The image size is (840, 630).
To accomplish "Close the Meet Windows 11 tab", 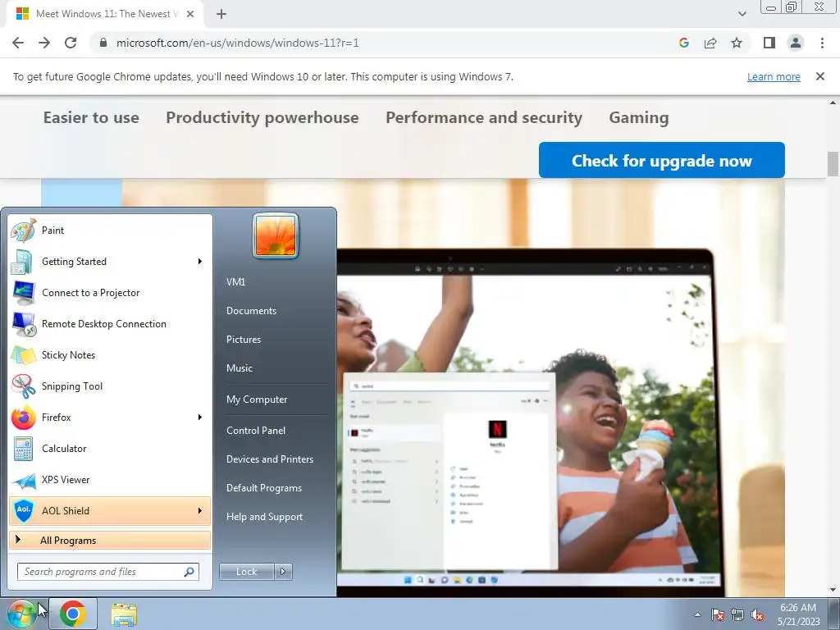I will (190, 14).
